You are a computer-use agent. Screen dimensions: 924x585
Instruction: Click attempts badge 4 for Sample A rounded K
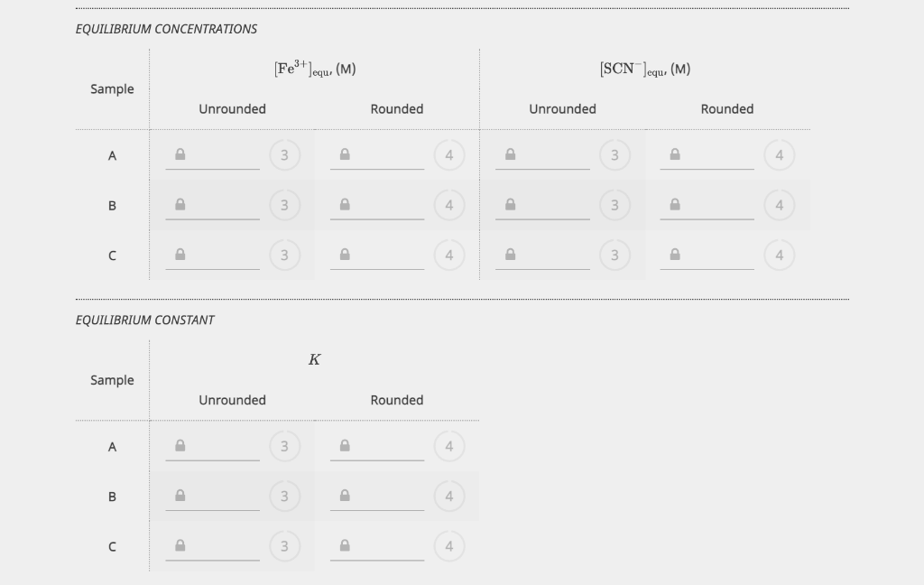(449, 446)
